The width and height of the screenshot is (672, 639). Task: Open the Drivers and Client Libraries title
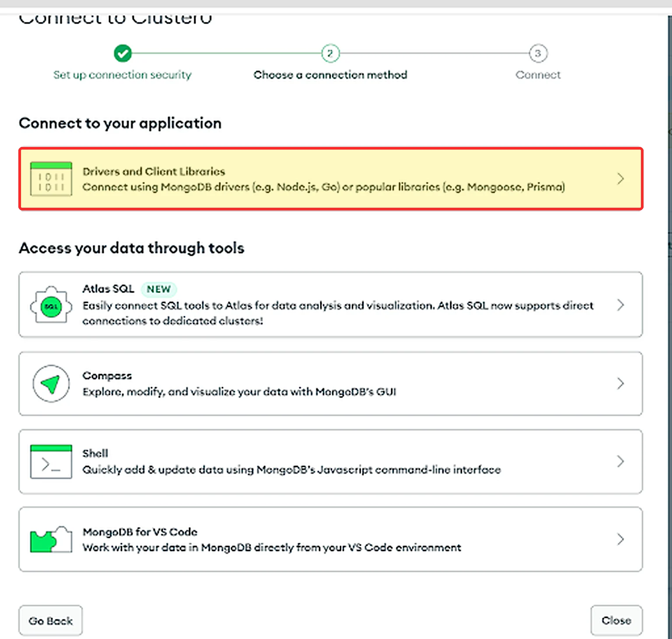pos(154,171)
